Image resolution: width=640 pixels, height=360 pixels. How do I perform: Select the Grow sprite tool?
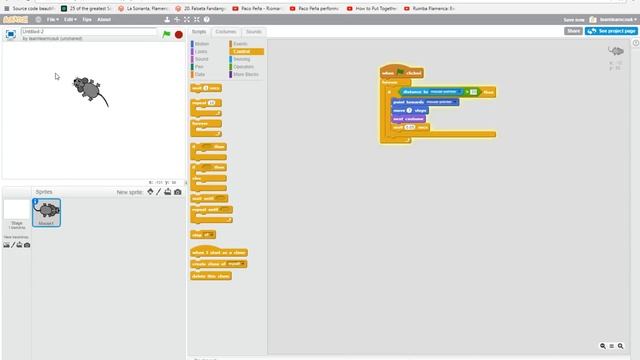click(187, 19)
